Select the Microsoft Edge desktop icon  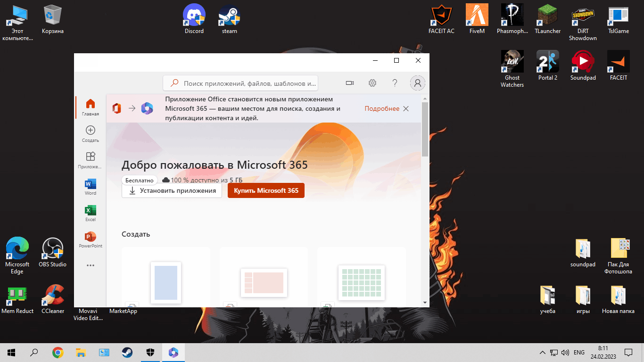point(17,255)
